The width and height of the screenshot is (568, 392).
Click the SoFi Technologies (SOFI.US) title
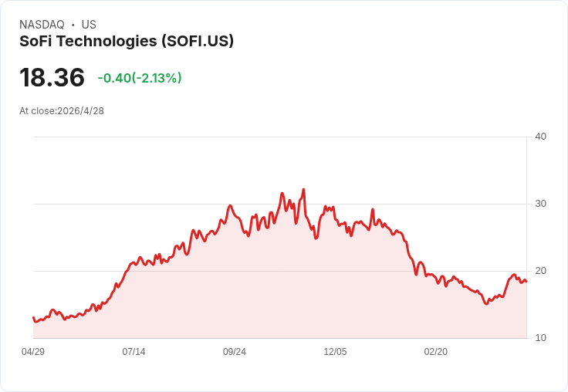click(x=127, y=41)
